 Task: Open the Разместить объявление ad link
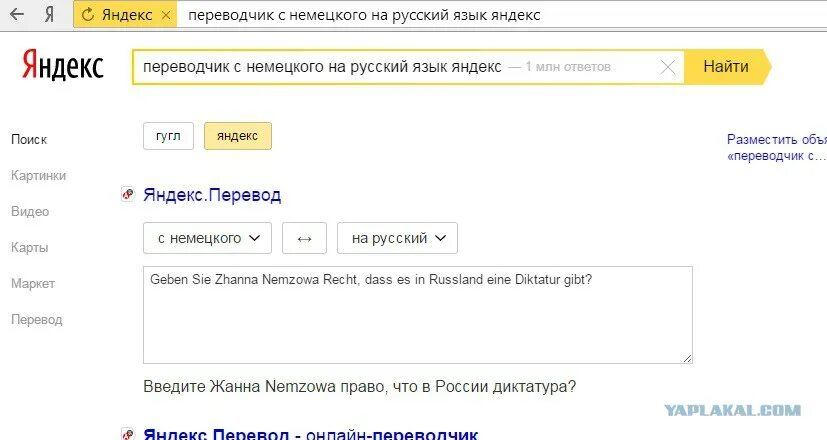click(776, 147)
